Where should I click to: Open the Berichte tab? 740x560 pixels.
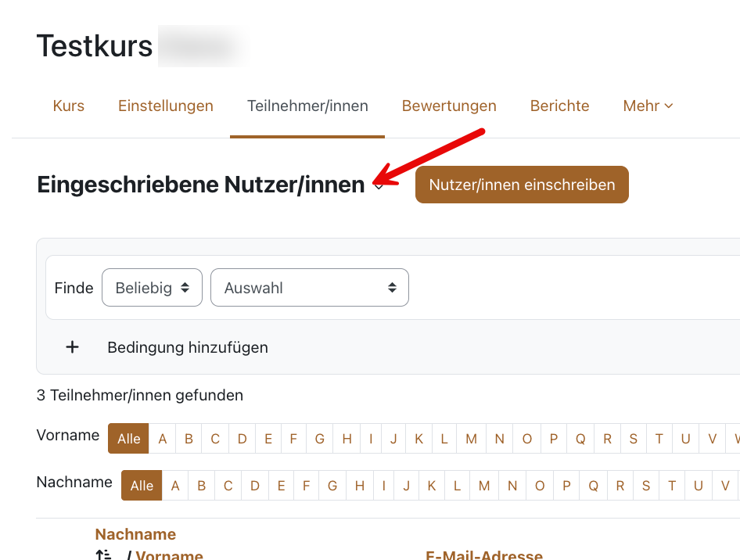pyautogui.click(x=560, y=106)
